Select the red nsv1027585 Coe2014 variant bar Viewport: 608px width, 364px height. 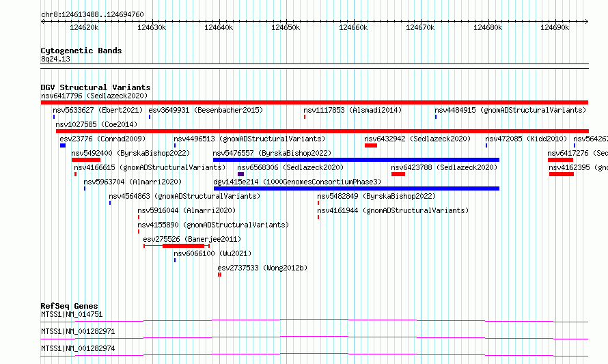tap(322, 131)
